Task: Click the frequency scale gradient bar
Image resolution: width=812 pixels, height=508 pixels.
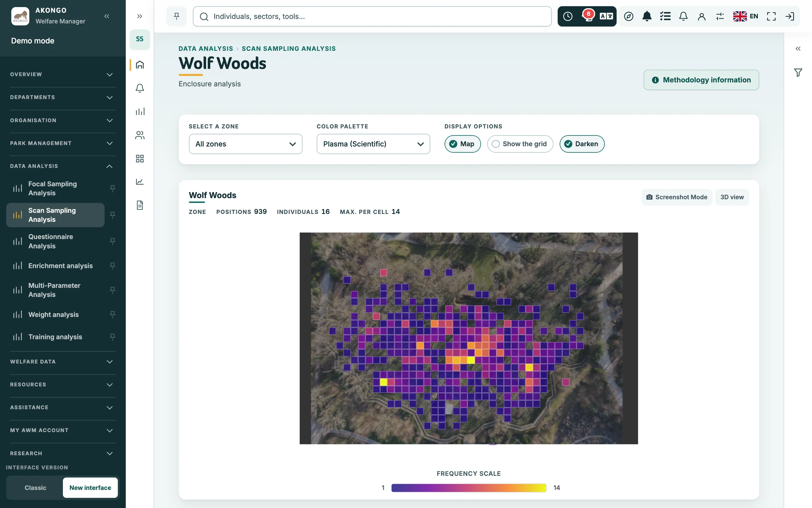Action: coord(469,488)
